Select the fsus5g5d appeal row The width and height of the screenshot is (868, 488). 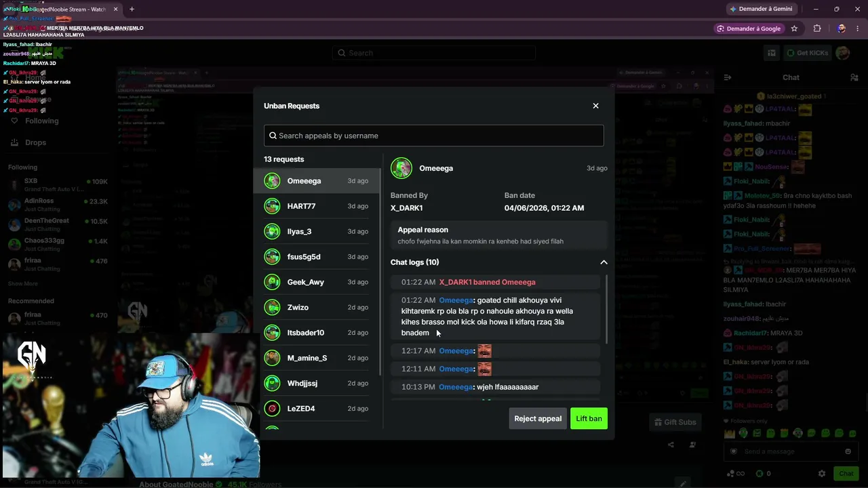[317, 257]
